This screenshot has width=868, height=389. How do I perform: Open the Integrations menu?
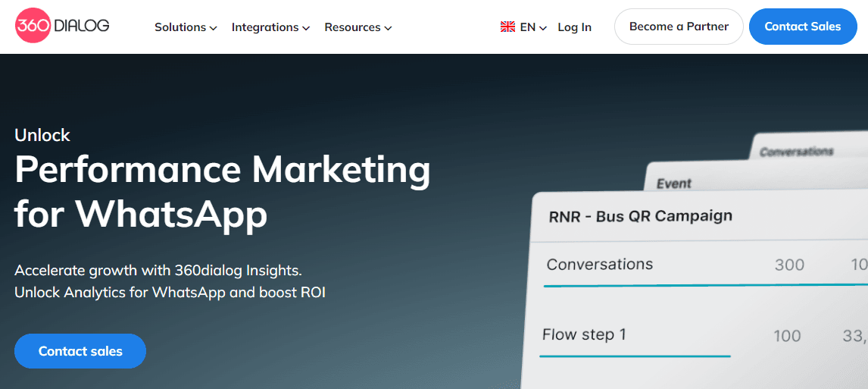click(265, 27)
